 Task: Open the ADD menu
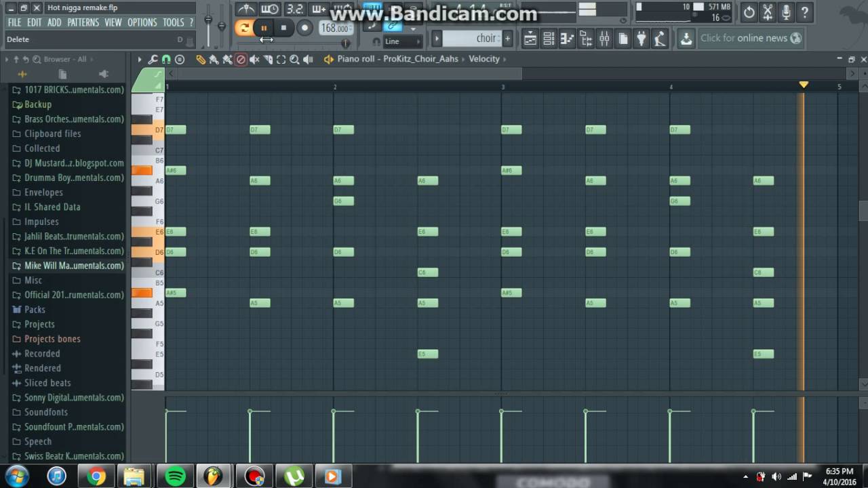click(54, 22)
